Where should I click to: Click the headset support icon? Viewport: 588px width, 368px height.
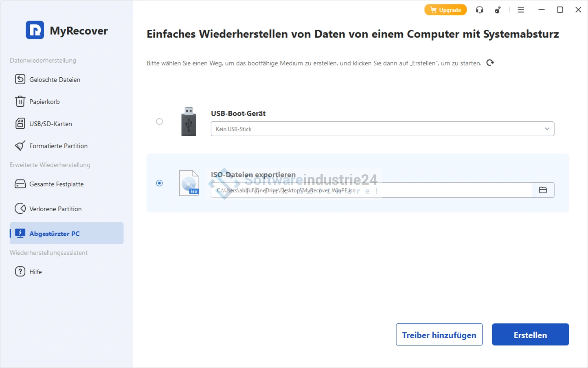(x=479, y=10)
